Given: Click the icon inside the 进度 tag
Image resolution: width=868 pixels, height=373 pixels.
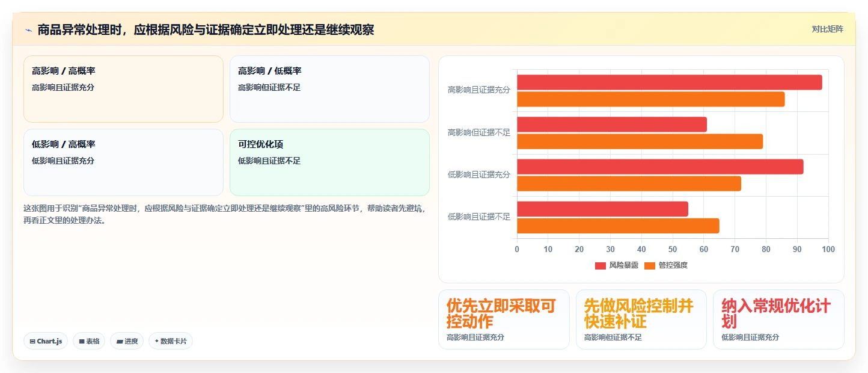Looking at the screenshot, I should point(120,341).
